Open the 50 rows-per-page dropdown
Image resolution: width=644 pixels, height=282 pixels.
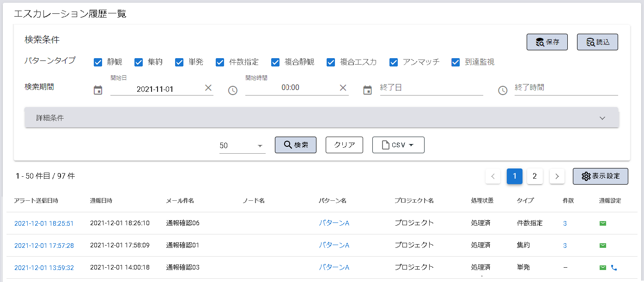click(242, 145)
